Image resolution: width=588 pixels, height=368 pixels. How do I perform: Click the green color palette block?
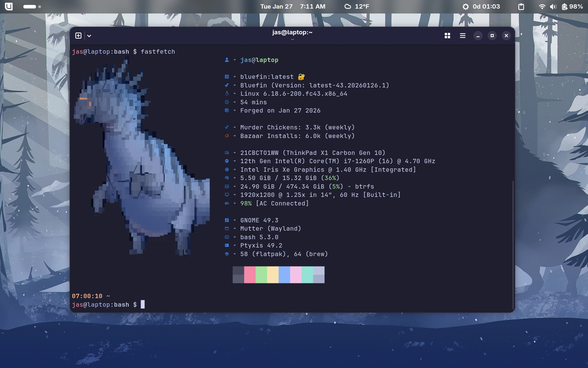pos(261,274)
